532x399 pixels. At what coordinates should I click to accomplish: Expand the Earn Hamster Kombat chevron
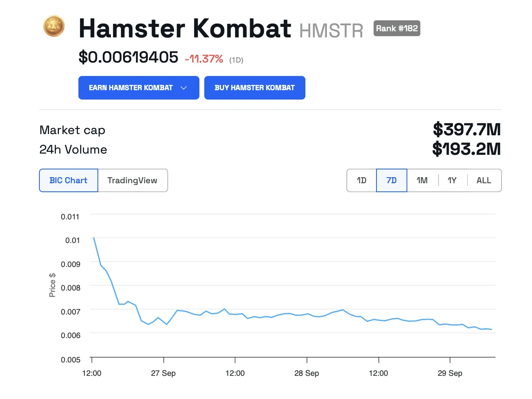pyautogui.click(x=184, y=88)
